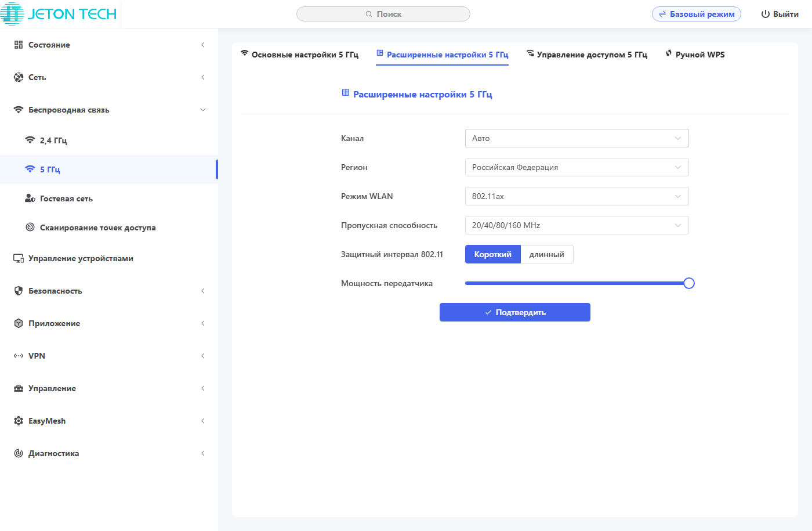Click the Диагностика icon in sidebar
The image size is (812, 531).
19,453
